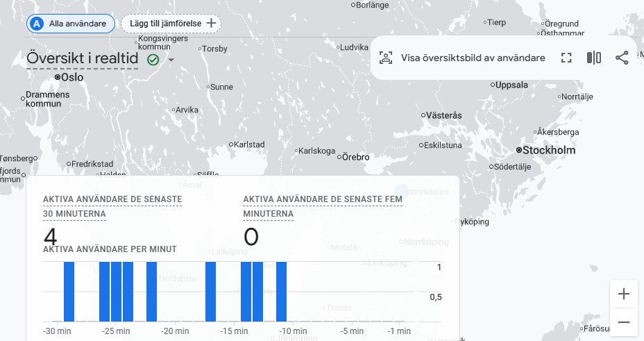The height and width of the screenshot is (341, 644).
Task: Expand the dropdown arrow beside Översikt i realtid
Action: (x=171, y=60)
